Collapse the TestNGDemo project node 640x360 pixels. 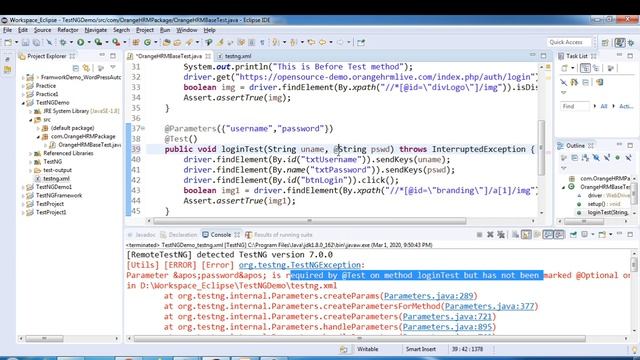coord(23,103)
